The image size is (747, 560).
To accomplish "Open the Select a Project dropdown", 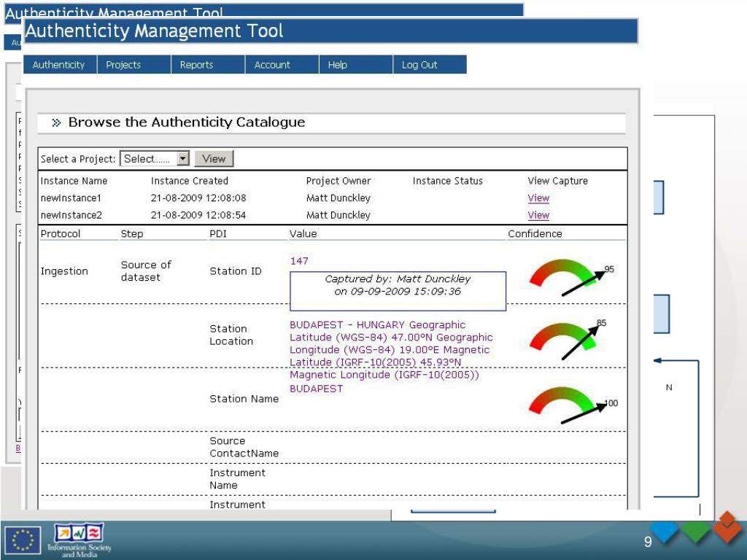I will click(155, 158).
